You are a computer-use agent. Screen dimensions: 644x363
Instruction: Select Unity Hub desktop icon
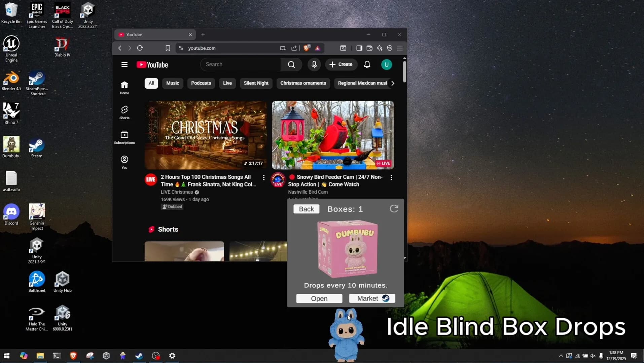click(63, 282)
